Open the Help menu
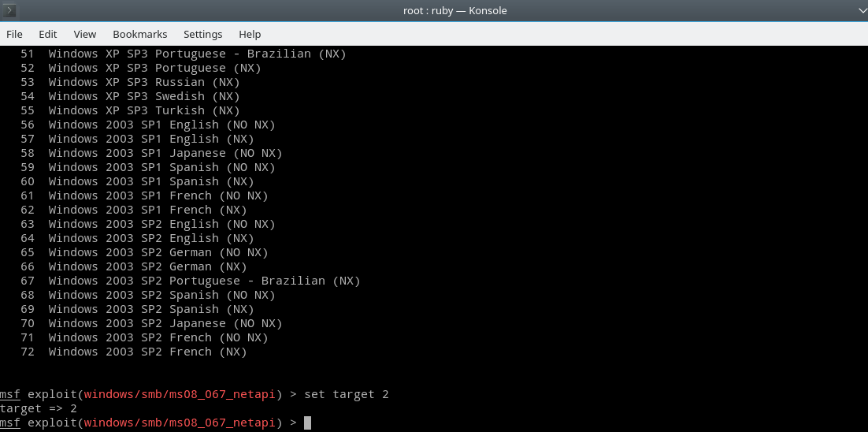The height and width of the screenshot is (432, 868). coord(250,35)
